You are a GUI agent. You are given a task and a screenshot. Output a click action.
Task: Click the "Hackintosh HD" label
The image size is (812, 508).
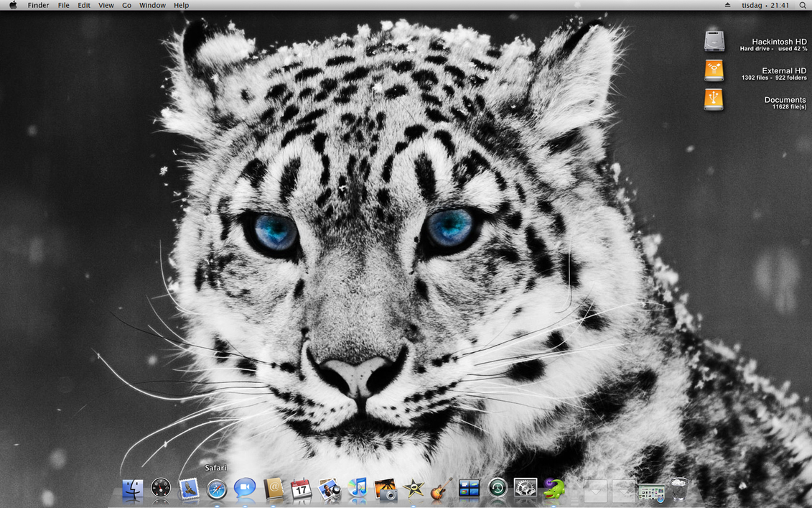[x=780, y=42]
